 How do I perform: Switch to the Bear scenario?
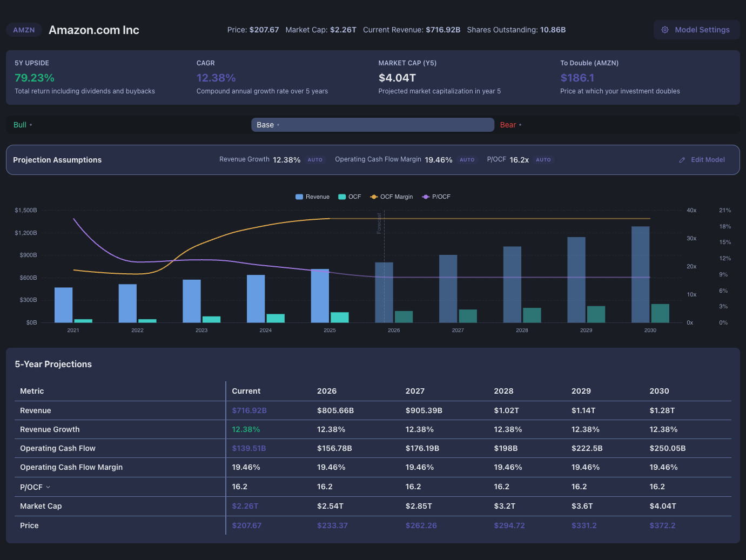coord(508,124)
